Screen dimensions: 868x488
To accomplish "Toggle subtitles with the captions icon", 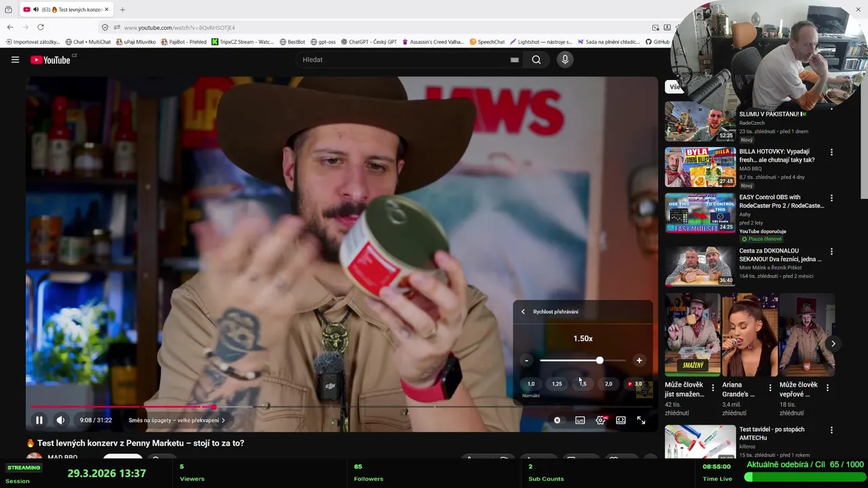I will [x=580, y=420].
